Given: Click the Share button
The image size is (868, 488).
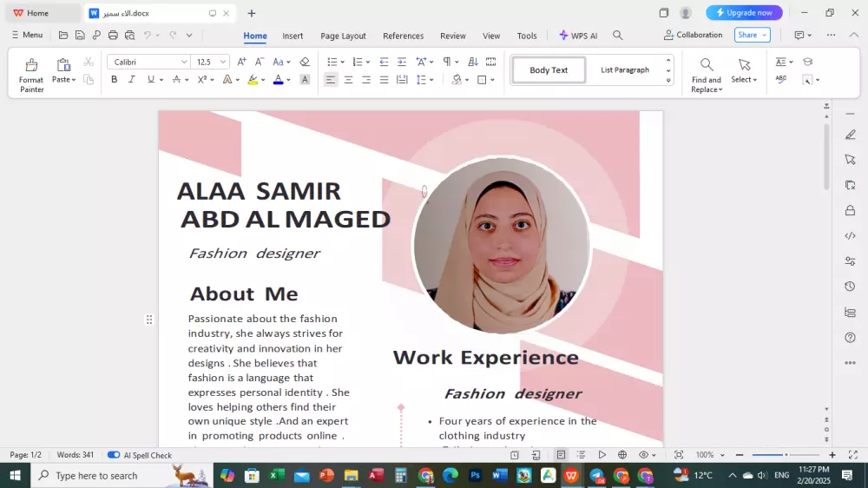Looking at the screenshot, I should [753, 35].
